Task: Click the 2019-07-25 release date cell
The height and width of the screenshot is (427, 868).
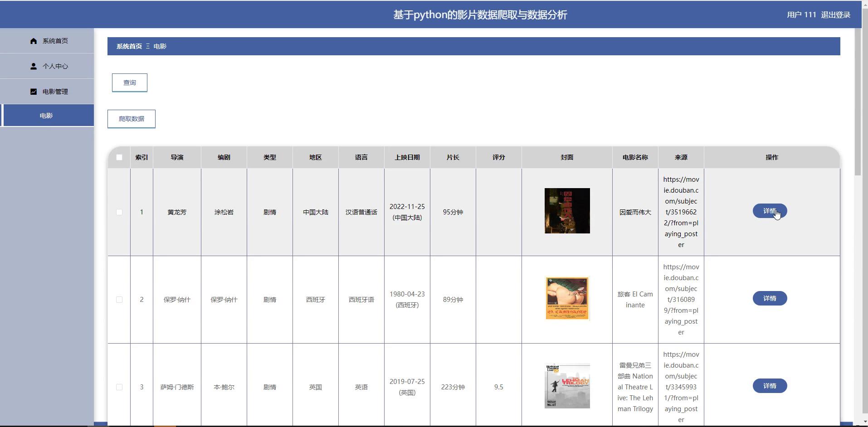Action: (x=407, y=387)
